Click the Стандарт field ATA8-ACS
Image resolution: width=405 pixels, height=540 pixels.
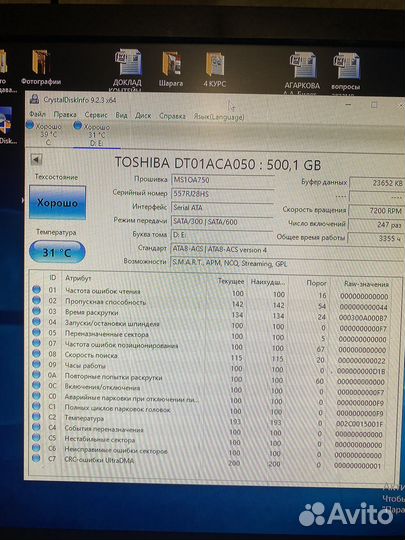pyautogui.click(x=287, y=249)
